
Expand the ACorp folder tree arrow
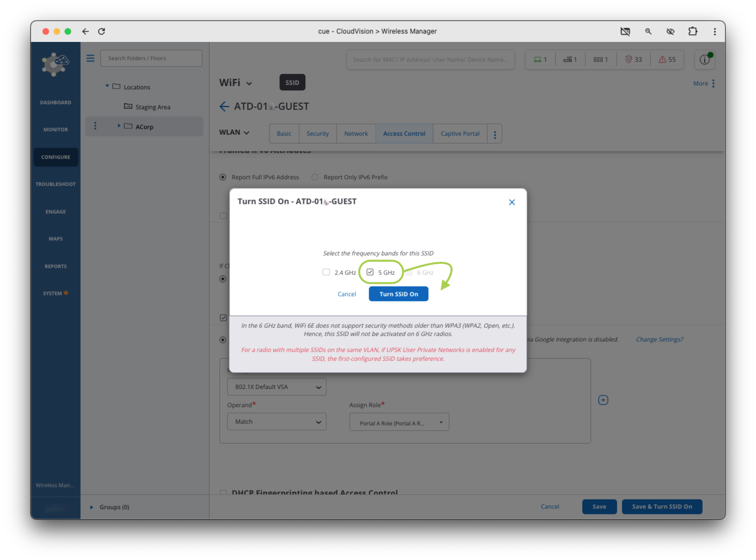(x=119, y=126)
